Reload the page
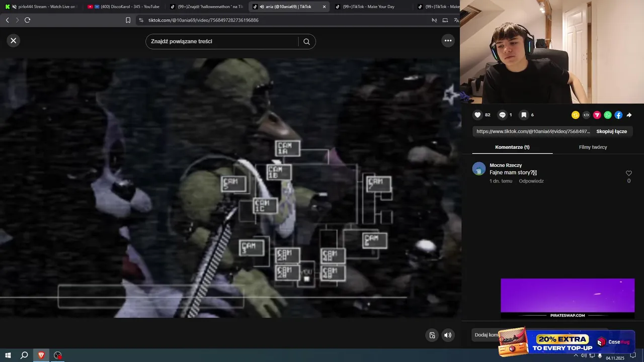644x362 pixels. pyautogui.click(x=27, y=20)
